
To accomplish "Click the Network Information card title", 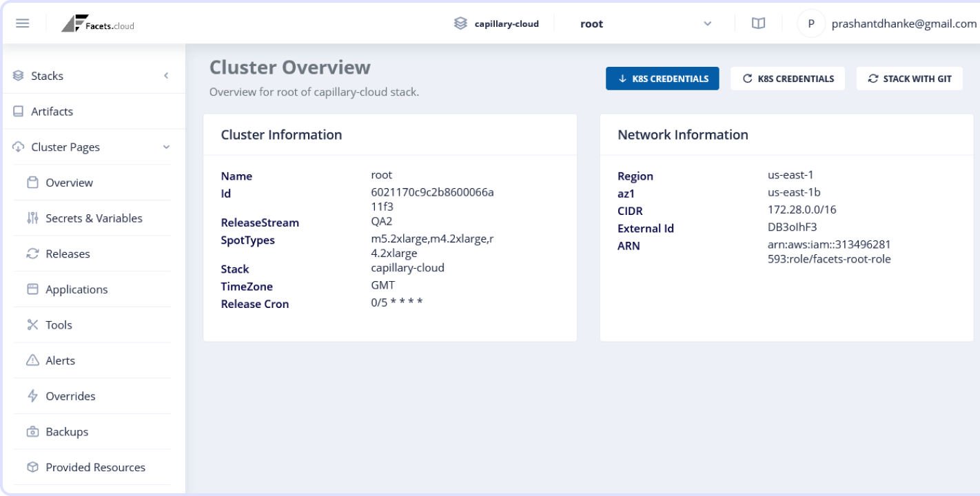I will click(x=683, y=134).
